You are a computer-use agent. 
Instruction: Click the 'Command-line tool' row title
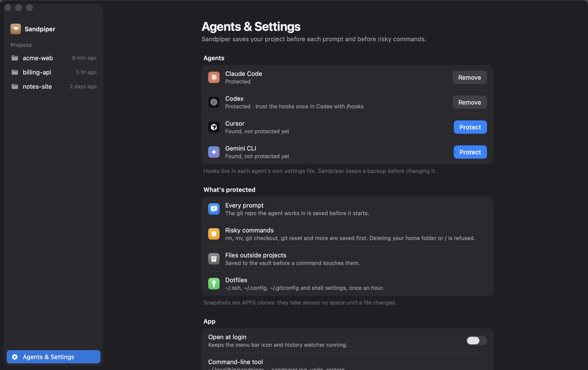click(x=236, y=362)
